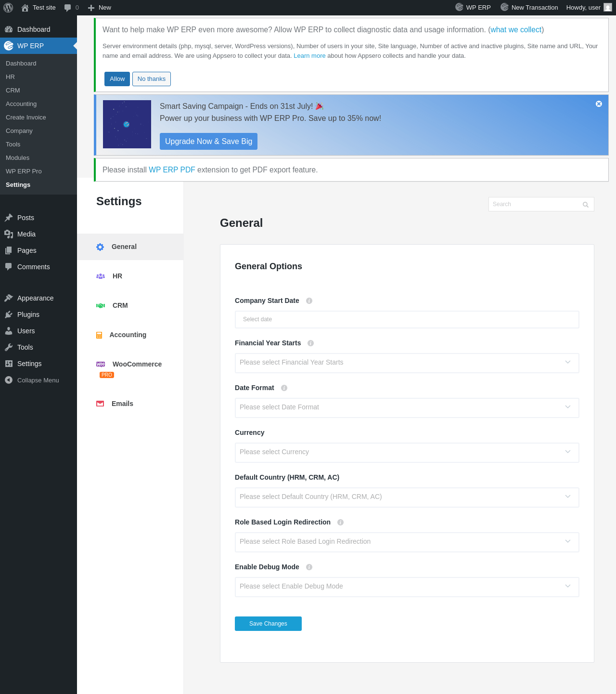Image resolution: width=616 pixels, height=694 pixels.
Task: Click the Appearance brush icon
Action: pyautogui.click(x=9, y=298)
